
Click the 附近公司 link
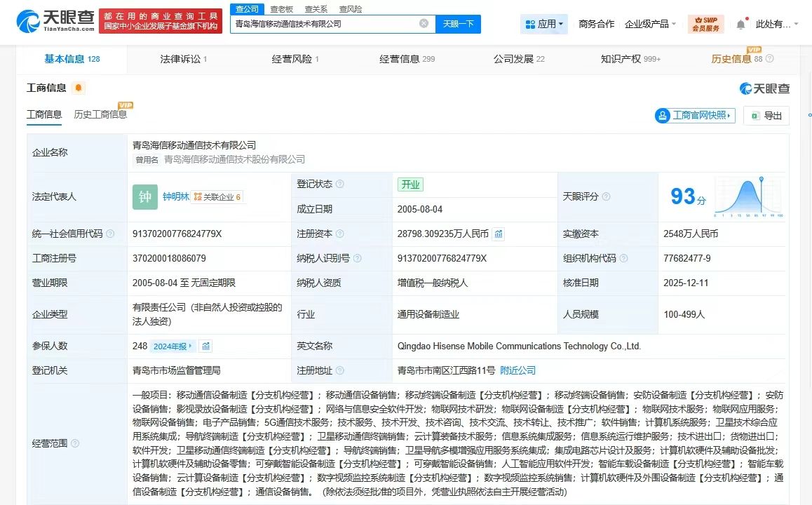click(x=517, y=370)
